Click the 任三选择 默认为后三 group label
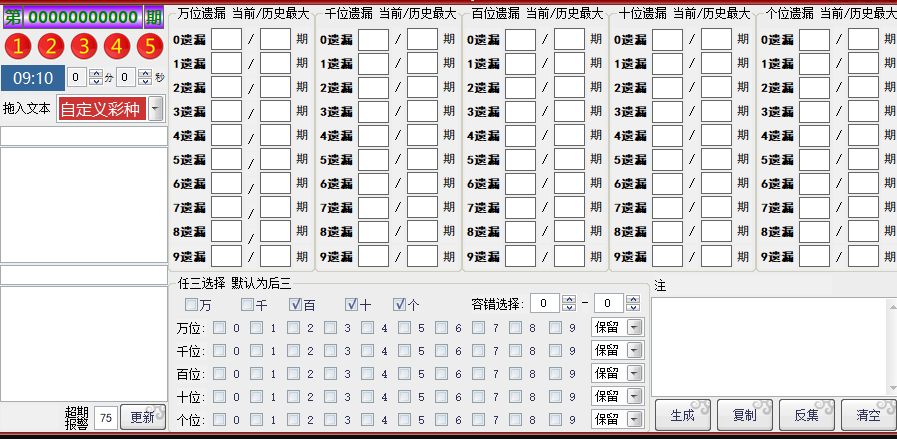The width and height of the screenshot is (897, 439). (234, 283)
